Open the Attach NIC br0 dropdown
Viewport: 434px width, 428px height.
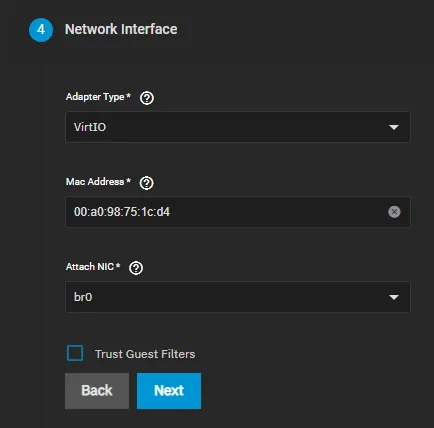click(x=238, y=297)
